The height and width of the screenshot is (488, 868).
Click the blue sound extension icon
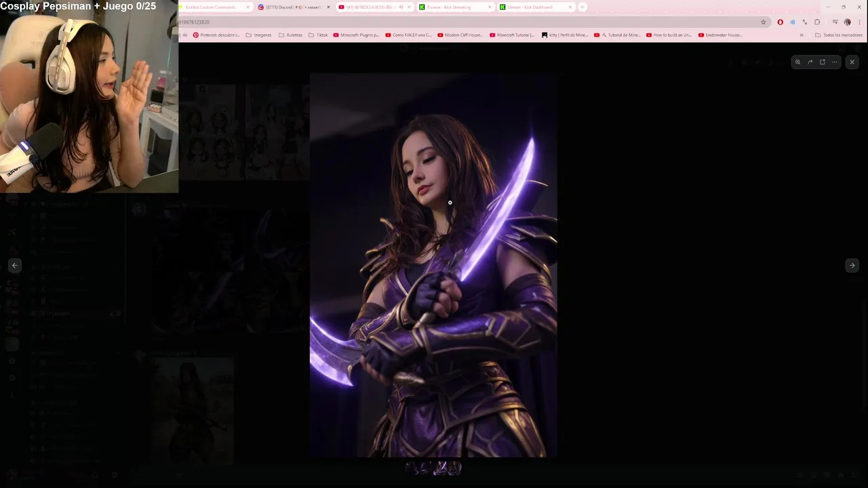(792, 22)
